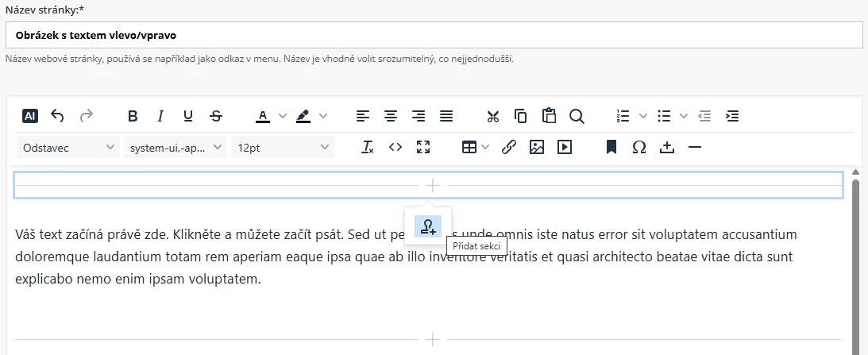Expand the font family dropdown

[x=175, y=147]
